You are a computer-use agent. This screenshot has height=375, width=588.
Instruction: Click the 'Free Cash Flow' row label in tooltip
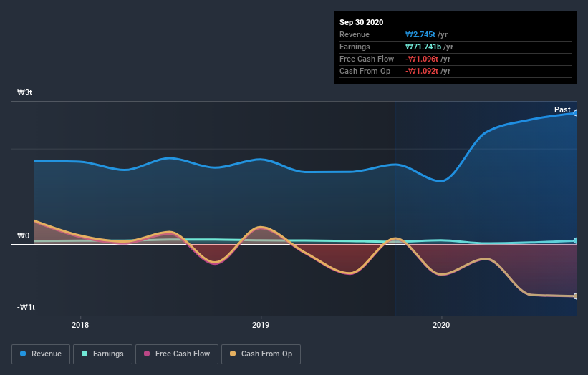click(x=367, y=59)
